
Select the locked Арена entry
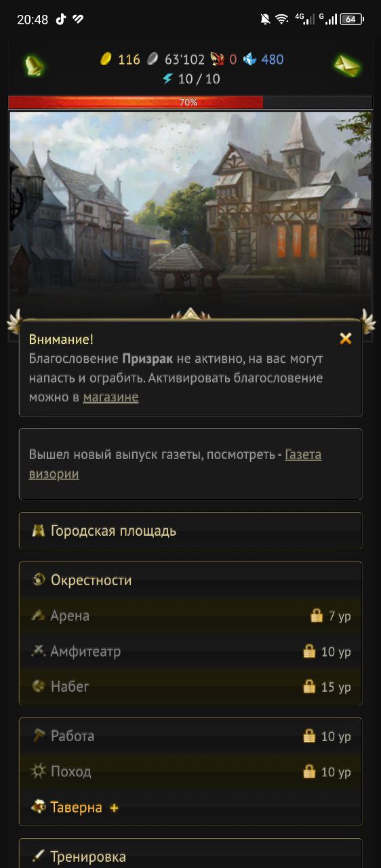pos(190,616)
